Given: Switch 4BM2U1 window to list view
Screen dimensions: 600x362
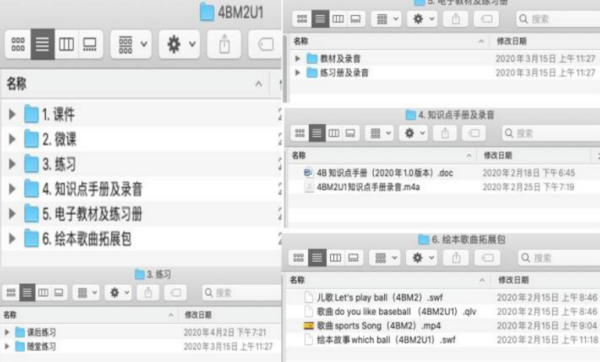Looking at the screenshot, I should tap(42, 44).
